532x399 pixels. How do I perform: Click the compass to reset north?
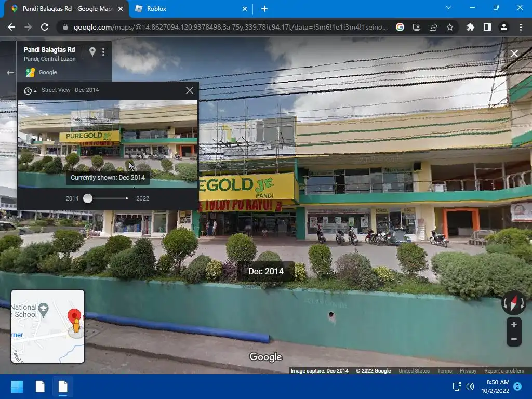[x=514, y=303]
